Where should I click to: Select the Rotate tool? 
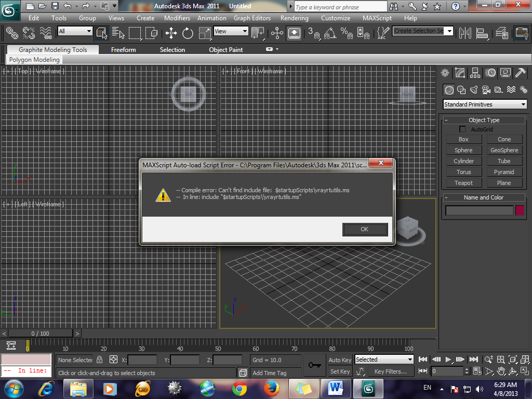pyautogui.click(x=188, y=33)
